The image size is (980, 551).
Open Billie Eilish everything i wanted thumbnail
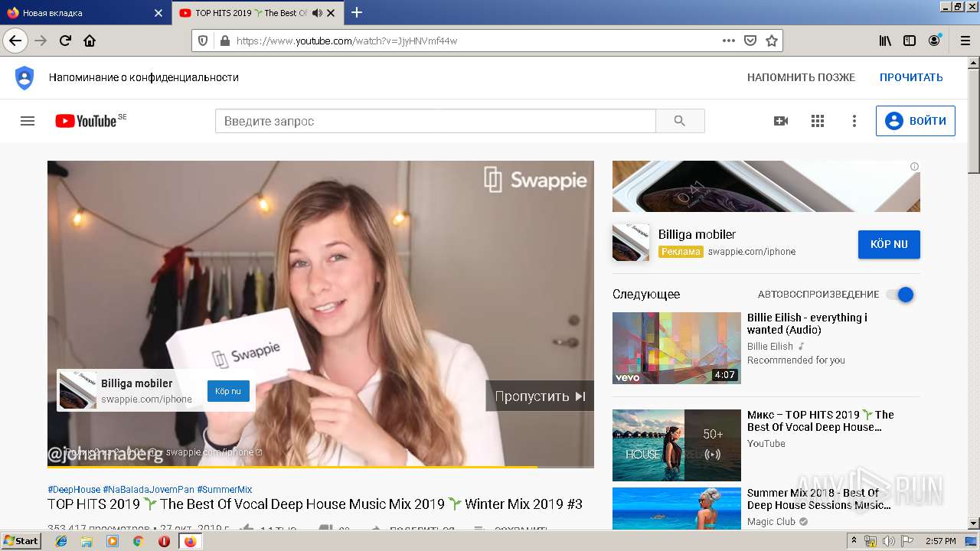677,347
